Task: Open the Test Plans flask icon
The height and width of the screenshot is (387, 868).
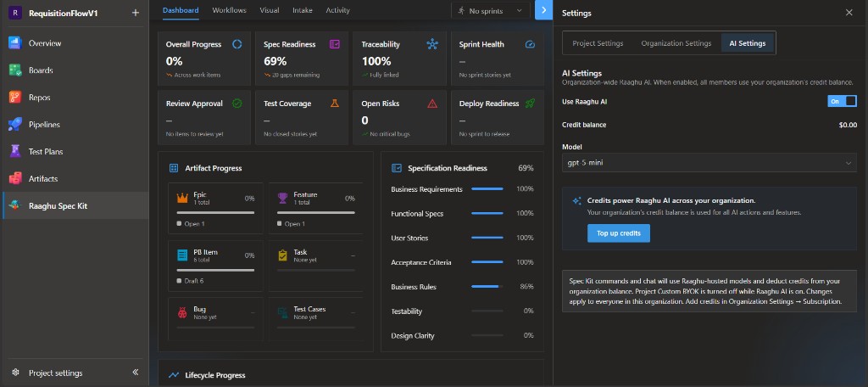Action: [x=15, y=151]
